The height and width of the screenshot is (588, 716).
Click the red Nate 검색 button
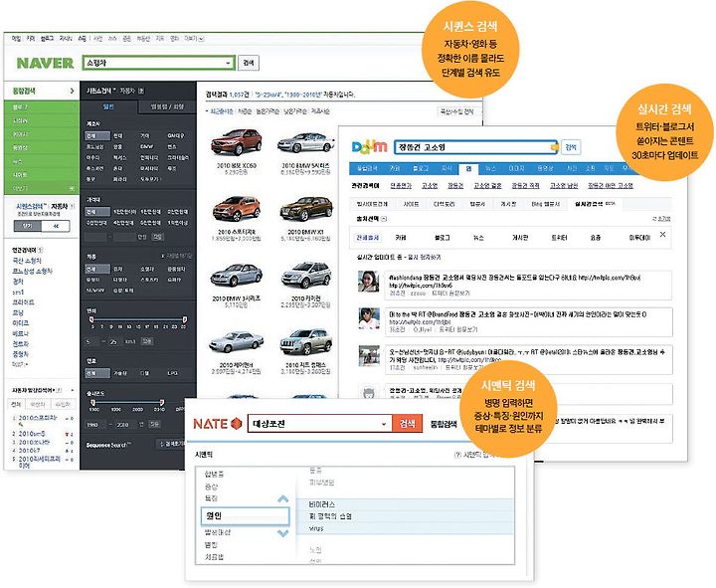[408, 424]
